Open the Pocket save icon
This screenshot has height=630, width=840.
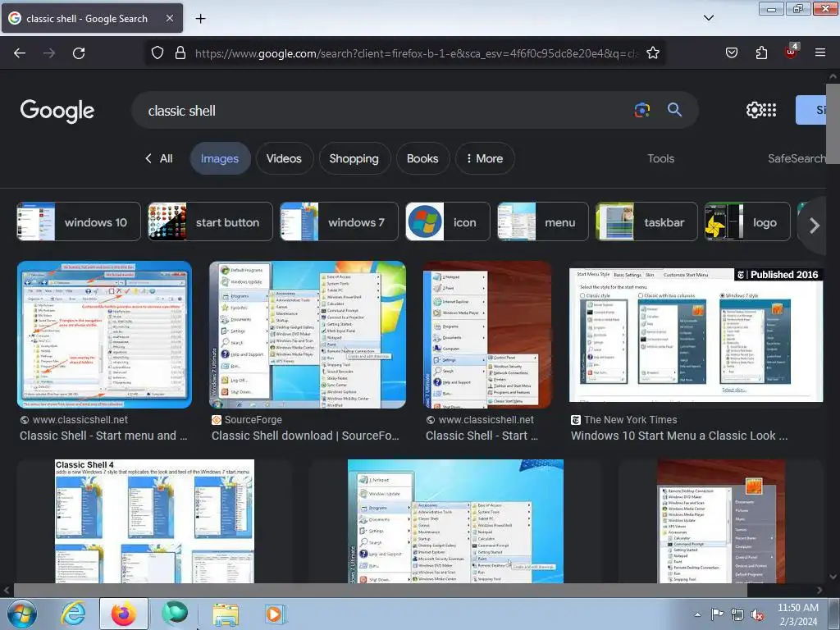[x=731, y=52]
